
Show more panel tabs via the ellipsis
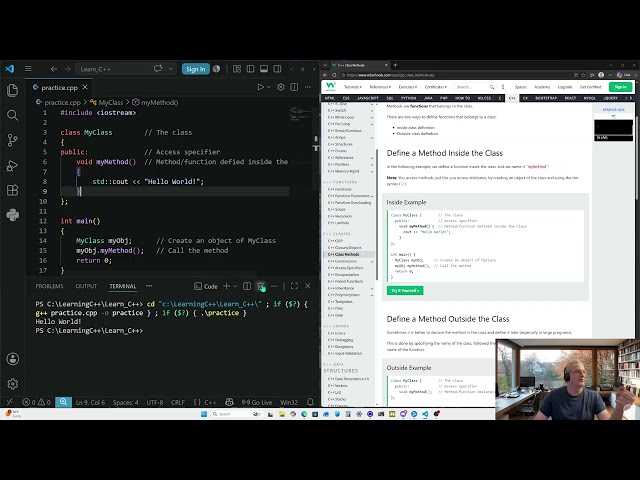coord(149,286)
